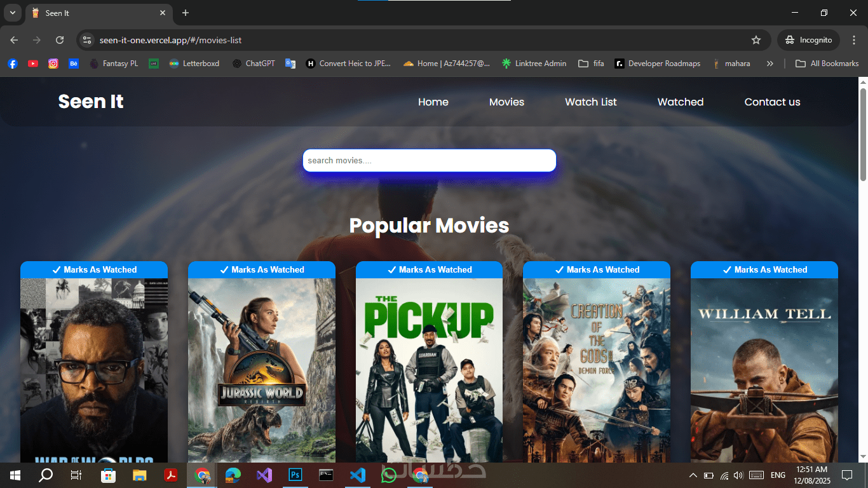This screenshot has width=868, height=488.
Task: Open the Convert Heic to JPE... bookmark
Action: [x=348, y=64]
